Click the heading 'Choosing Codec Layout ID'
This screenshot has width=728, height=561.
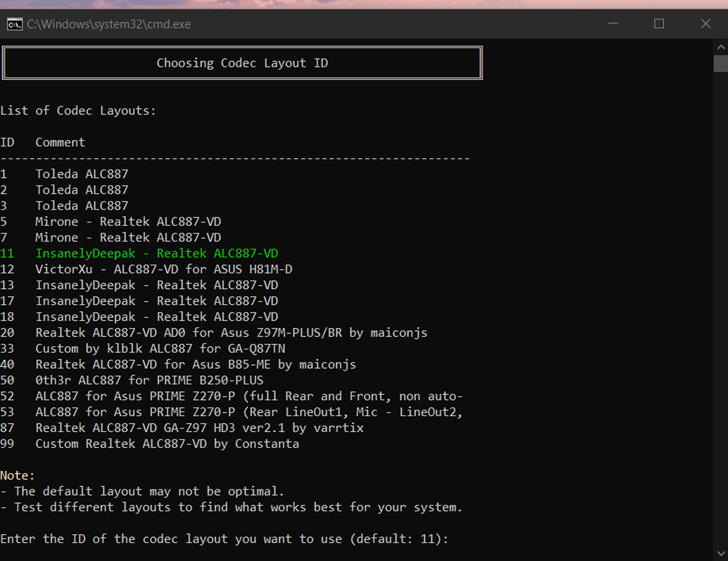coord(242,63)
